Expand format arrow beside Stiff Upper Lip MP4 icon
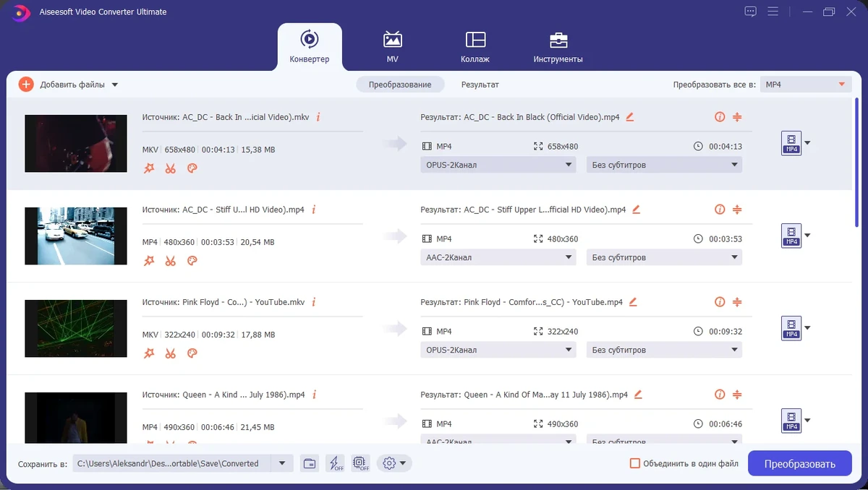This screenshot has width=868, height=490. 808,236
